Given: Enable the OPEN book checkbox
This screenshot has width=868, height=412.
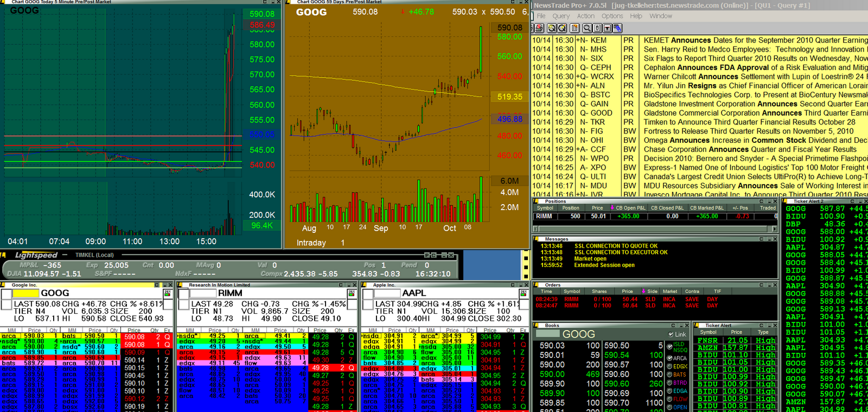Looking at the screenshot, I should tap(670, 407).
